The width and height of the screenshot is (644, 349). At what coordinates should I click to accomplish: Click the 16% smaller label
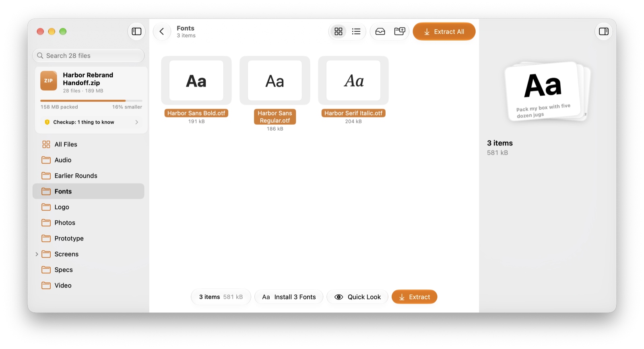tap(127, 107)
